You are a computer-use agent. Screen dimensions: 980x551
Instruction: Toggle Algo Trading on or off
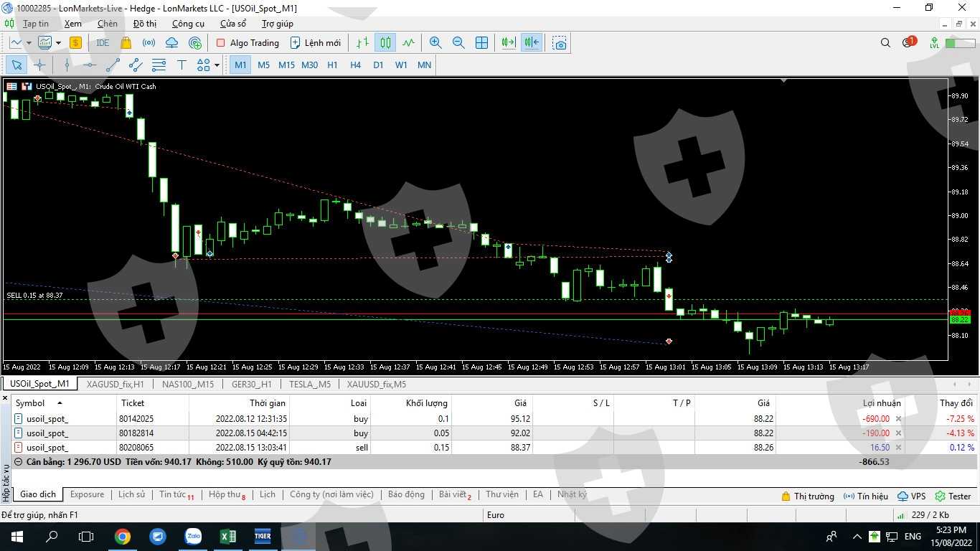248,43
